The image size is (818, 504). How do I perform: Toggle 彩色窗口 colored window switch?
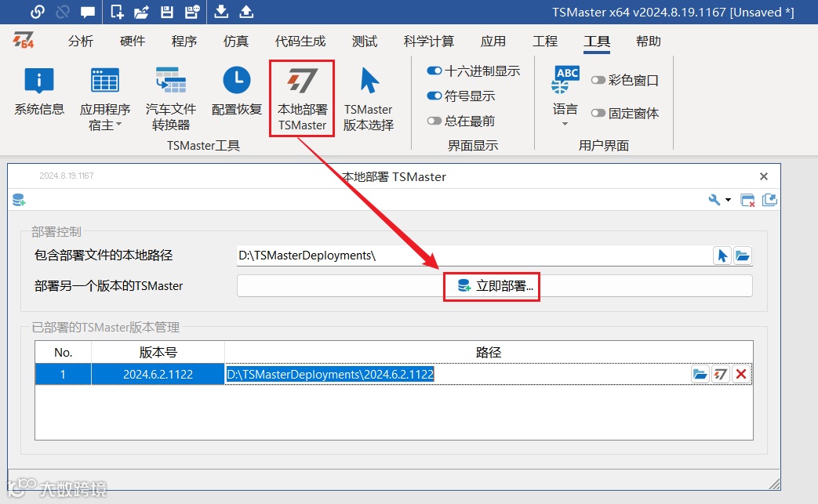click(598, 80)
